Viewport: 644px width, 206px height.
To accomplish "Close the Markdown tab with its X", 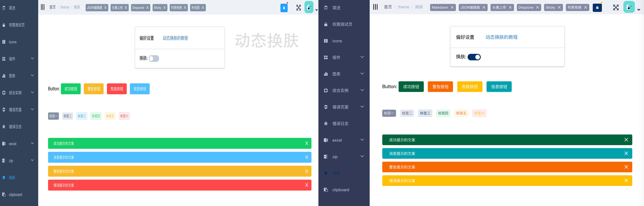I will tap(452, 7).
